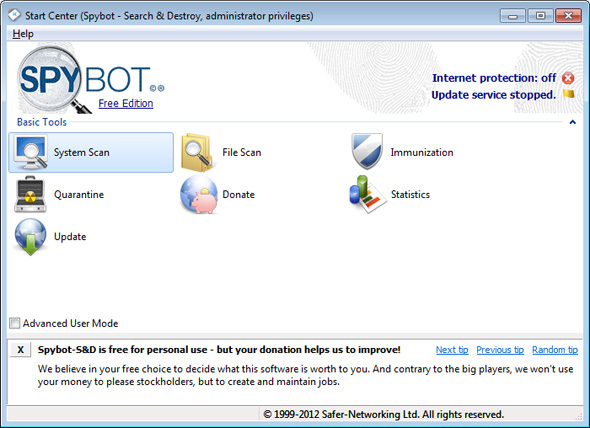The height and width of the screenshot is (428, 590).
Task: Click the Spybot title bar app icon
Action: tap(14, 15)
